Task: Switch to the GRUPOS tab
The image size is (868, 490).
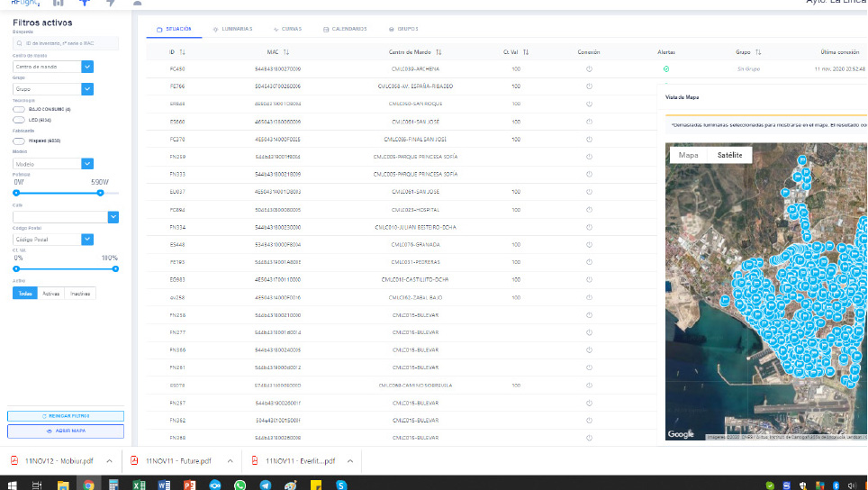Action: click(403, 29)
